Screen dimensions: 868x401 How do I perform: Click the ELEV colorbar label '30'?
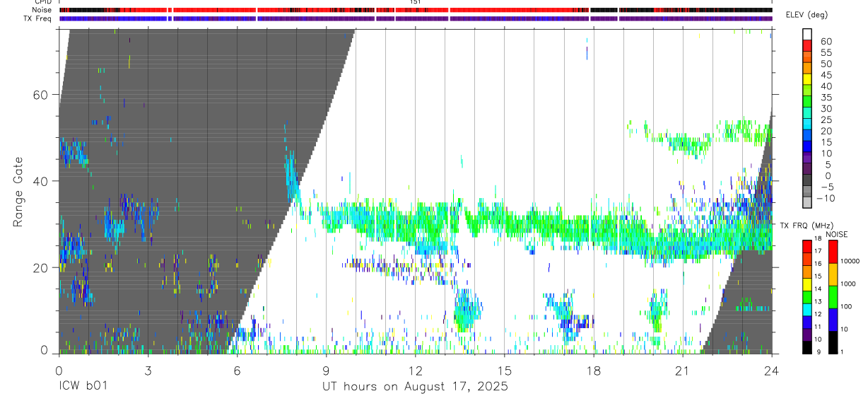[x=826, y=108]
